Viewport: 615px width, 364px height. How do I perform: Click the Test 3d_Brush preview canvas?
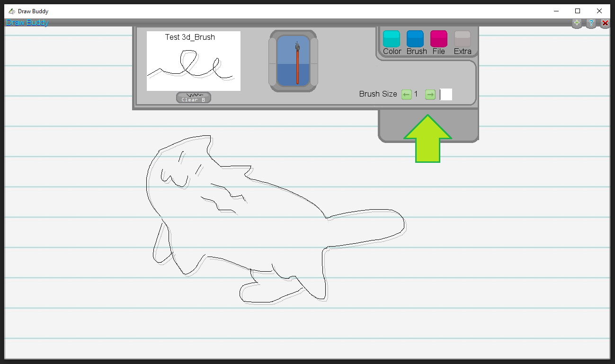(x=194, y=61)
